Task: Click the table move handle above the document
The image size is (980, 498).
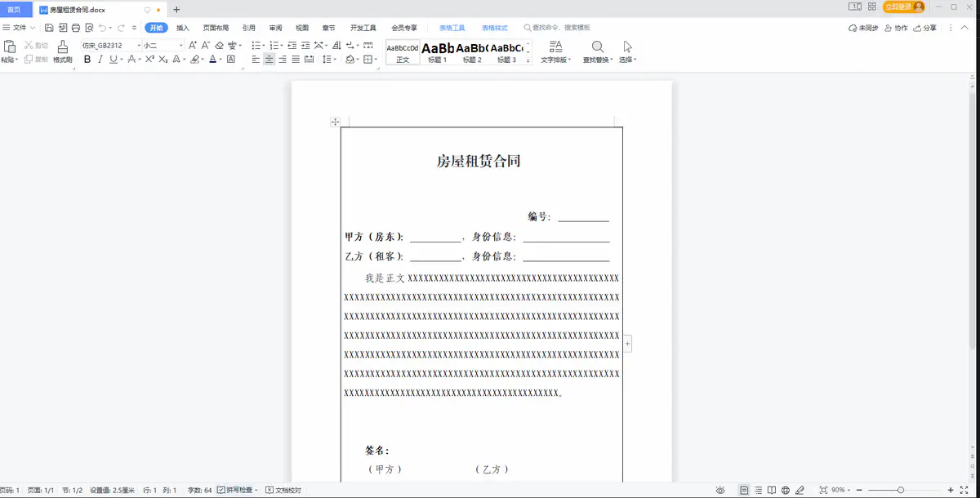Action: pos(335,122)
